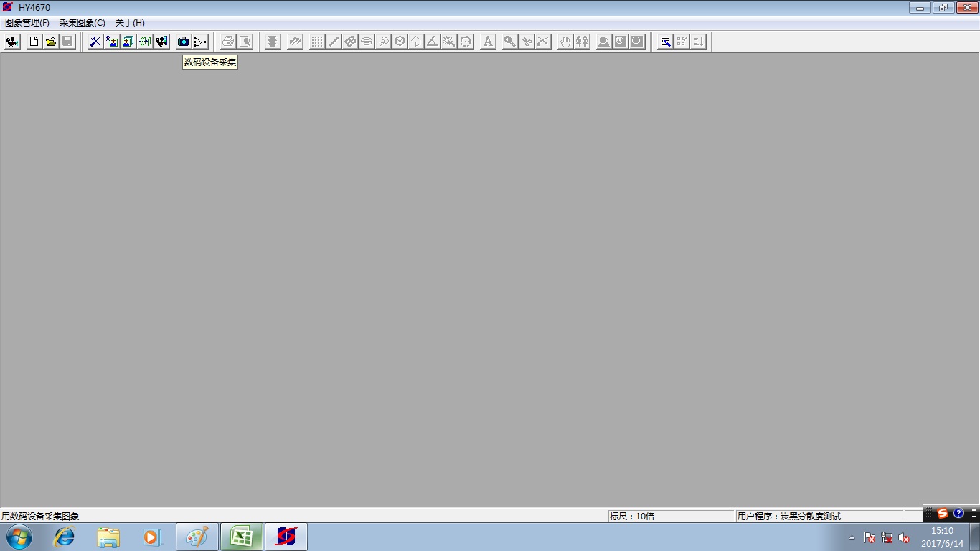Screen dimensions: 980x551
Task: Toggle the dotted grid icon
Action: pyautogui.click(x=317, y=42)
